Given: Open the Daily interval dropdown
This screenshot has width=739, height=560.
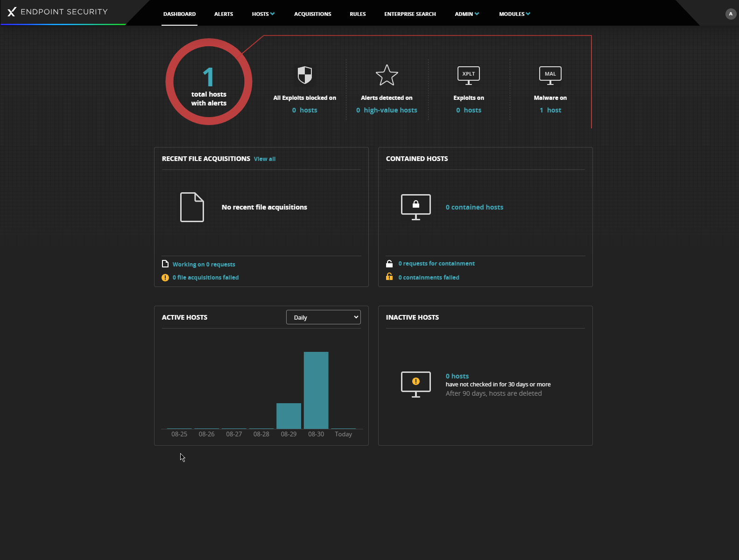Looking at the screenshot, I should [x=323, y=317].
